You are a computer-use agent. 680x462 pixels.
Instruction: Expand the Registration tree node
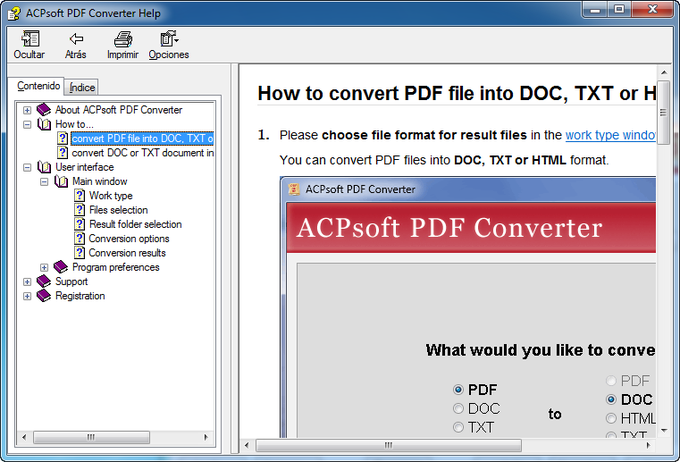(x=27, y=296)
